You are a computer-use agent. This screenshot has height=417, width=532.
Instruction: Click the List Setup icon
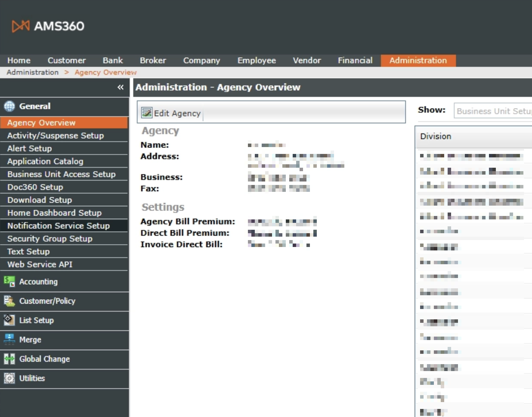pyautogui.click(x=9, y=320)
